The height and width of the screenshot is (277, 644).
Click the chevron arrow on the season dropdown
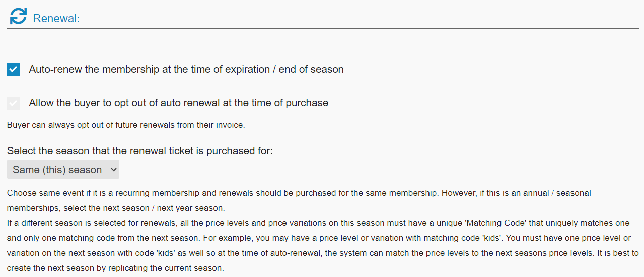click(113, 170)
